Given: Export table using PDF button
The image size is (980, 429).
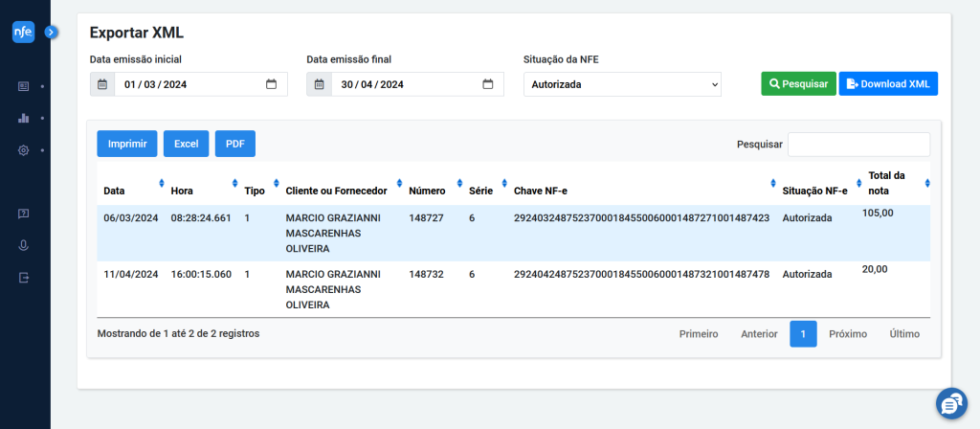Looking at the screenshot, I should (235, 144).
